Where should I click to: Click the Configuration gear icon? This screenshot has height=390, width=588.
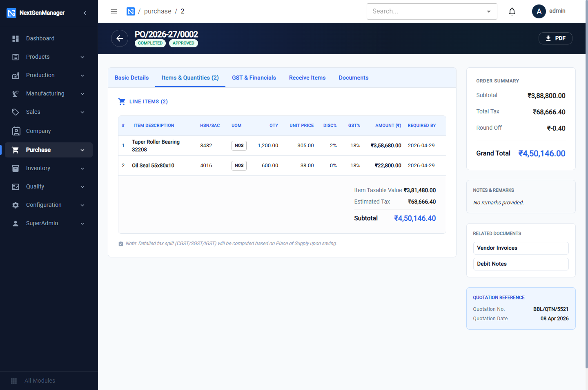click(x=16, y=205)
